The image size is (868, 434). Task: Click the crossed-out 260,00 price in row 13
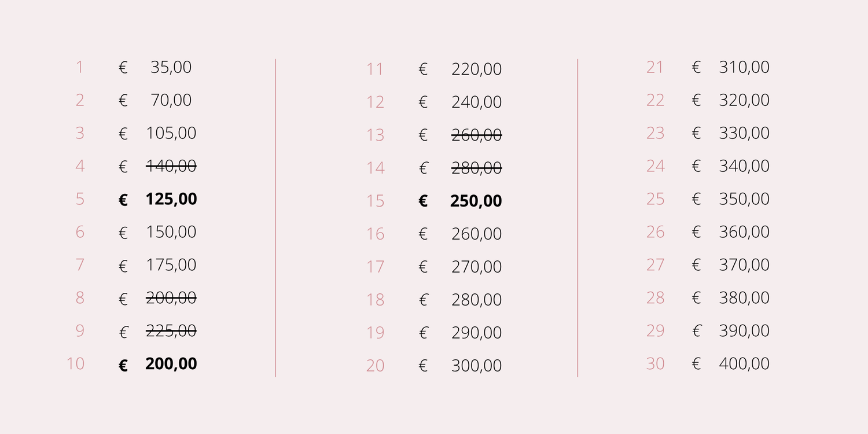tap(477, 135)
